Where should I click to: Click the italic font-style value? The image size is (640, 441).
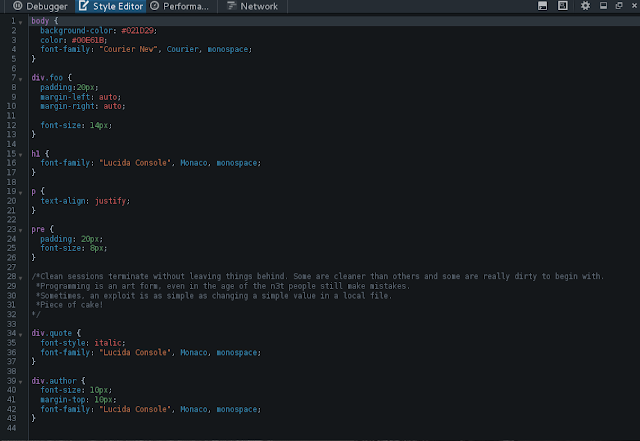[108, 343]
